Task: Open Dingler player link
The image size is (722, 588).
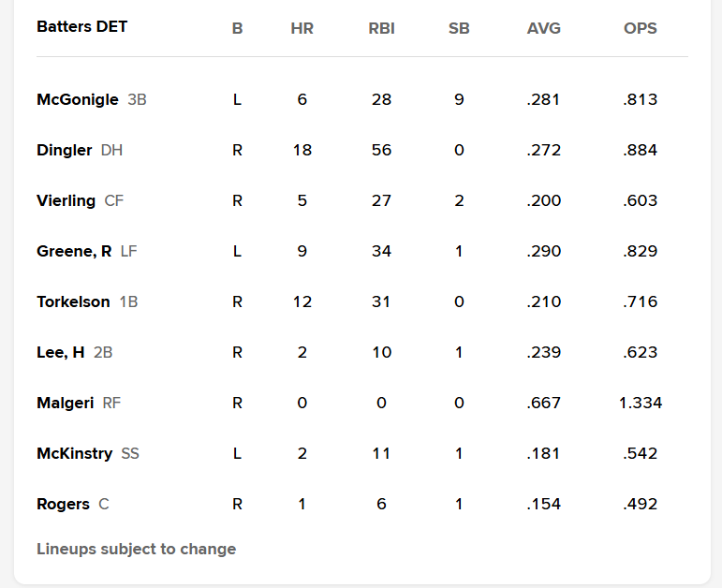Action: coord(64,150)
